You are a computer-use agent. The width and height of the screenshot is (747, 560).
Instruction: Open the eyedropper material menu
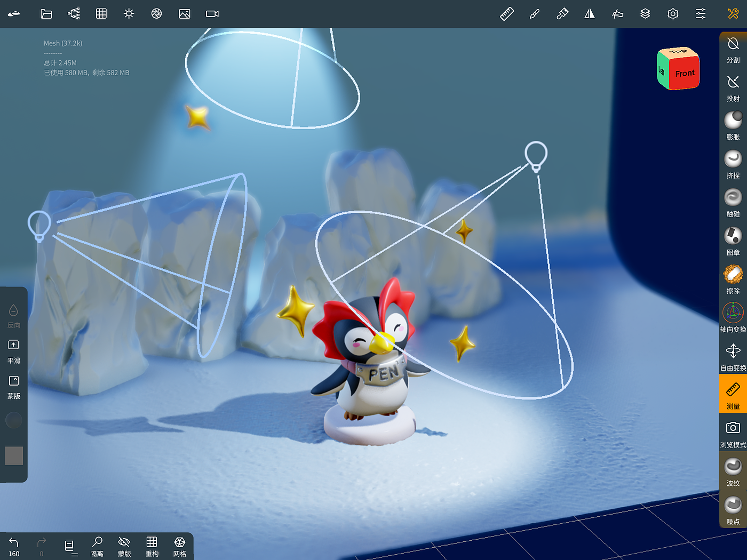[x=562, y=14]
